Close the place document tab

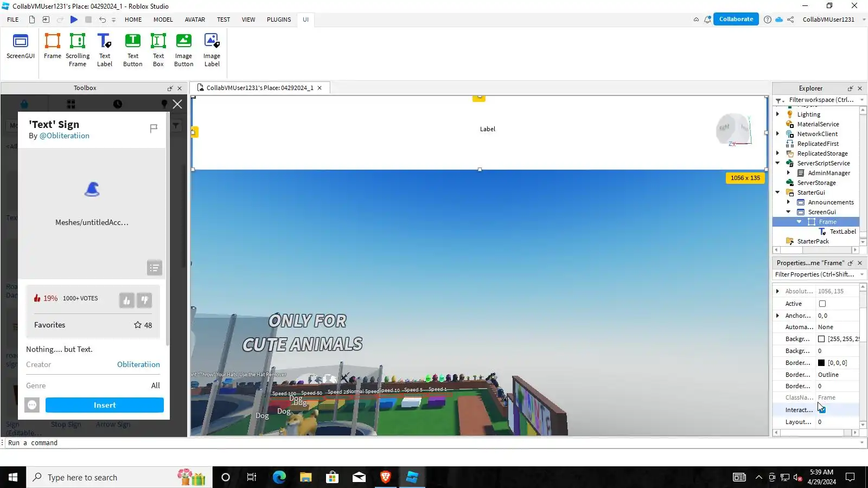(x=320, y=88)
